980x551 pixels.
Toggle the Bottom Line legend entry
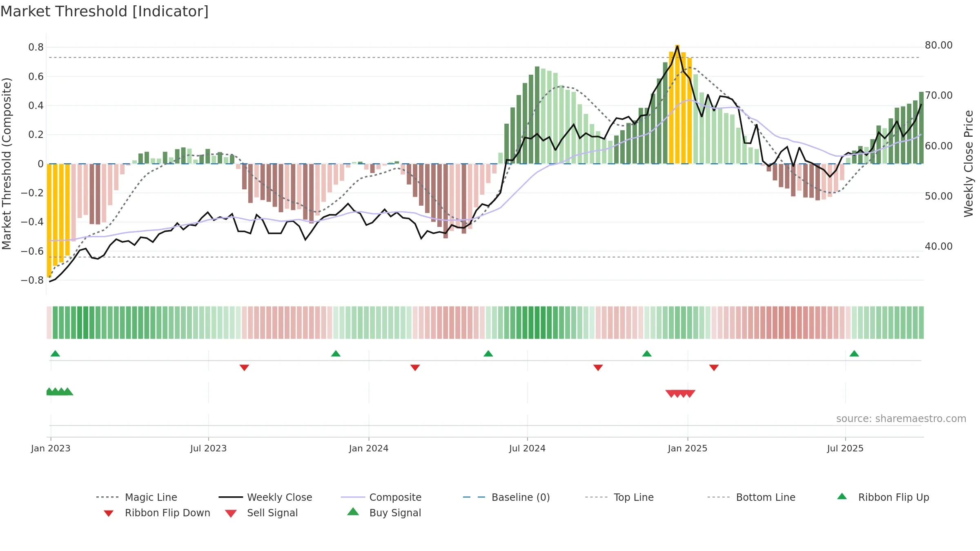751,497
